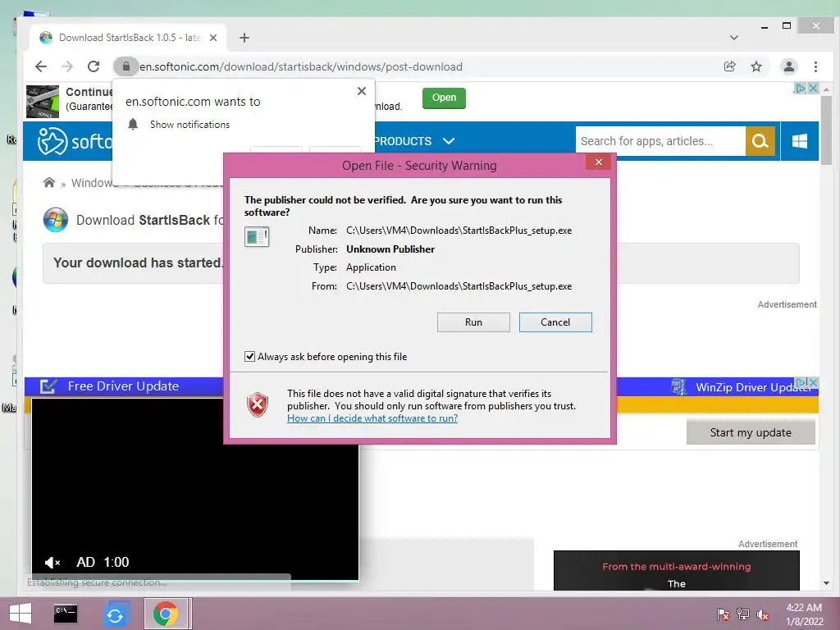The width and height of the screenshot is (840, 630).
Task: Click the From the multi-award-winning ad
Action: click(676, 571)
